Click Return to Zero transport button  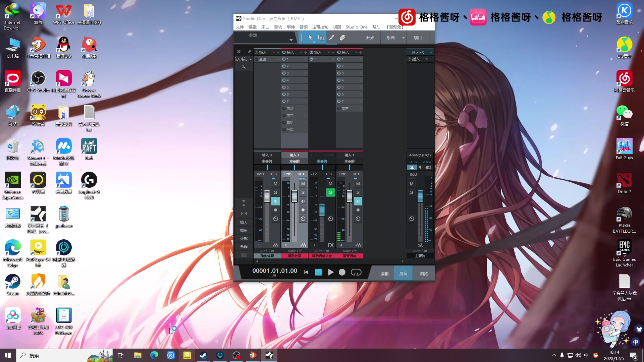click(306, 272)
